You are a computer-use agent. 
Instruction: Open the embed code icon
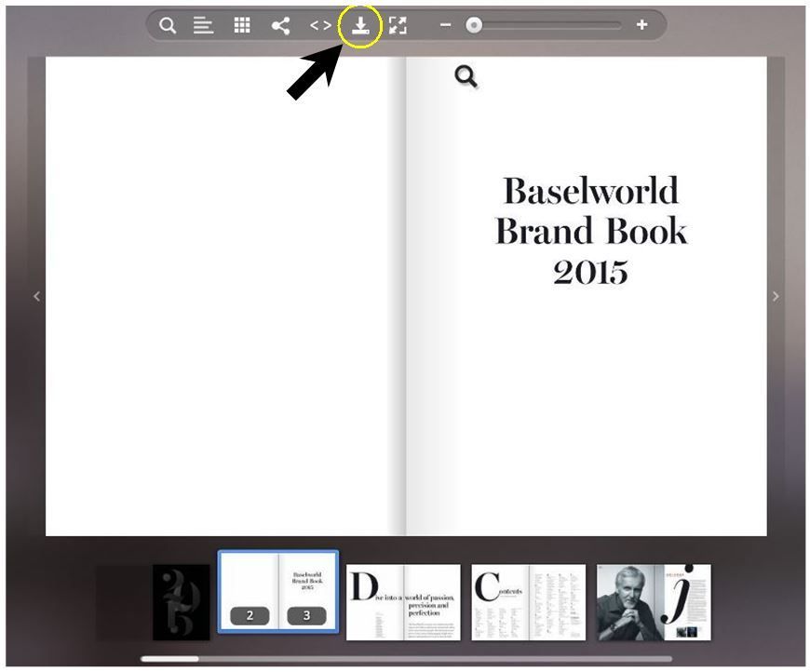point(320,25)
